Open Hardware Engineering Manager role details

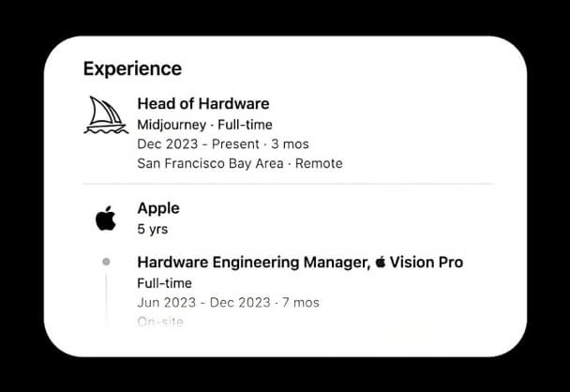coord(253,263)
